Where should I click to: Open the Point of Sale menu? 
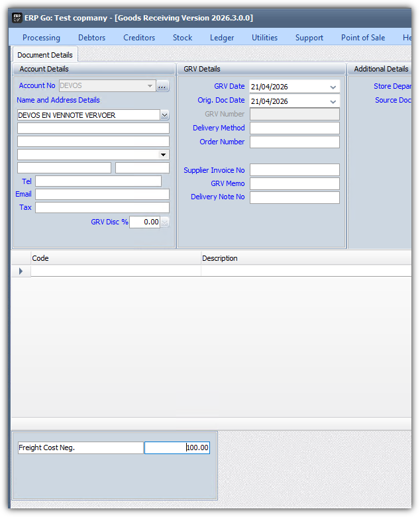362,38
